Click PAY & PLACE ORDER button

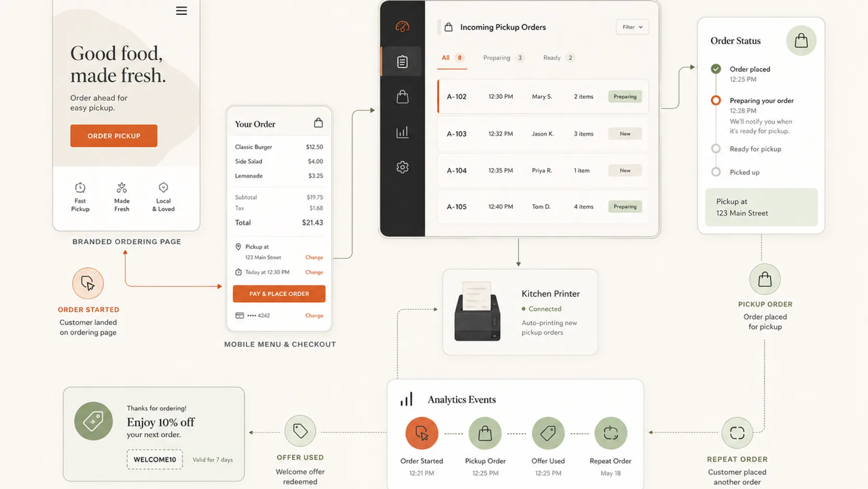(x=279, y=294)
